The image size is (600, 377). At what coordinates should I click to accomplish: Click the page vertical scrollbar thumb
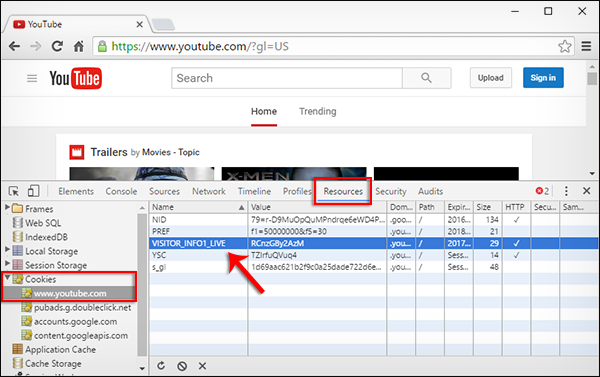592,78
